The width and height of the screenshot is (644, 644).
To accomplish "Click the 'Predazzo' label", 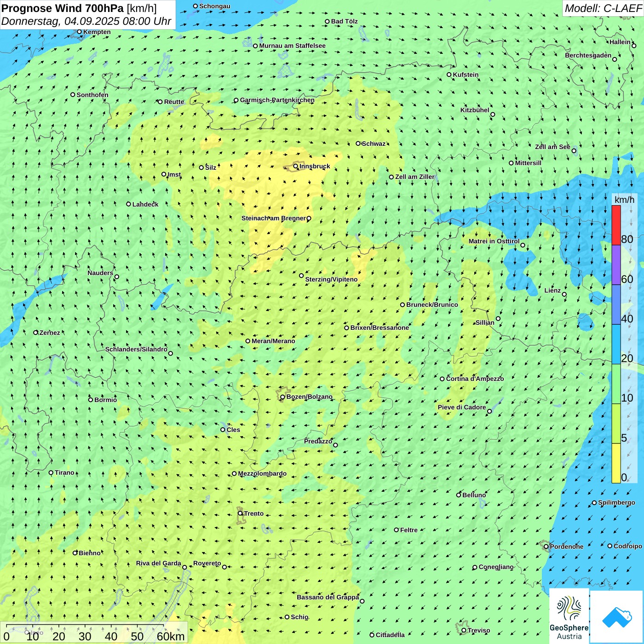I will [x=318, y=441].
